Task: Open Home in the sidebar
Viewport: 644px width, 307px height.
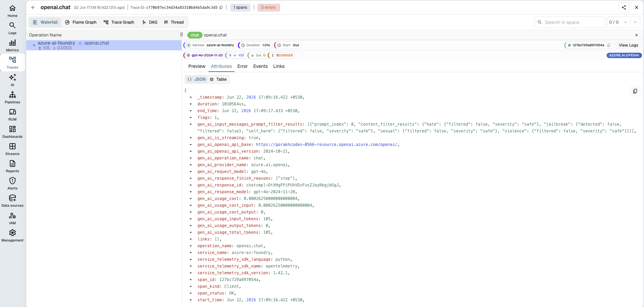Action: pos(12,11)
